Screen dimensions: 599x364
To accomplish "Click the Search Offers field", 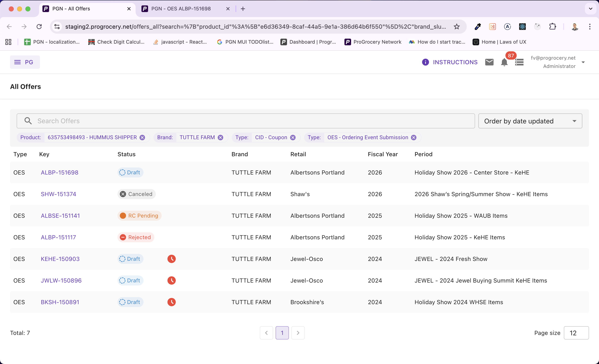I will pyautogui.click(x=246, y=121).
